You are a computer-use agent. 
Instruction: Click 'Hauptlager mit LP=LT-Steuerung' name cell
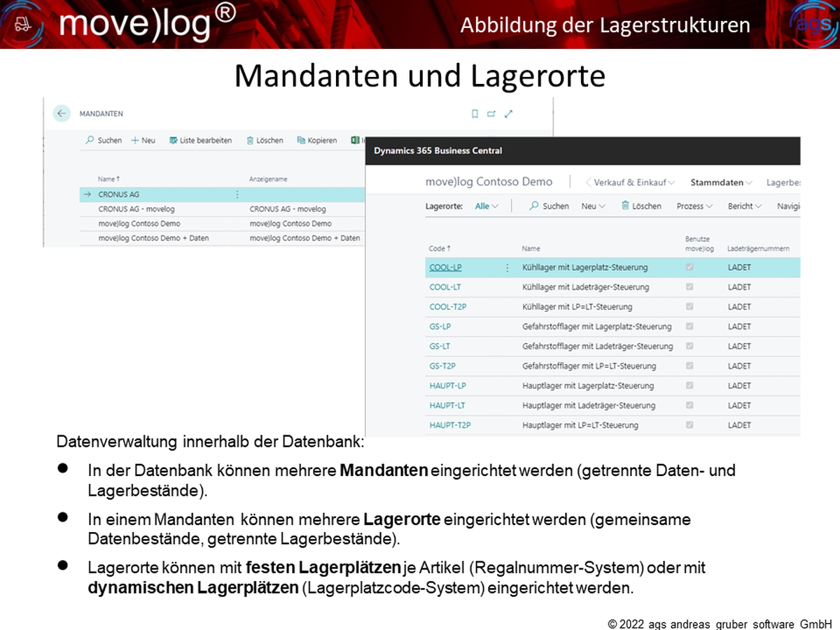[580, 425]
